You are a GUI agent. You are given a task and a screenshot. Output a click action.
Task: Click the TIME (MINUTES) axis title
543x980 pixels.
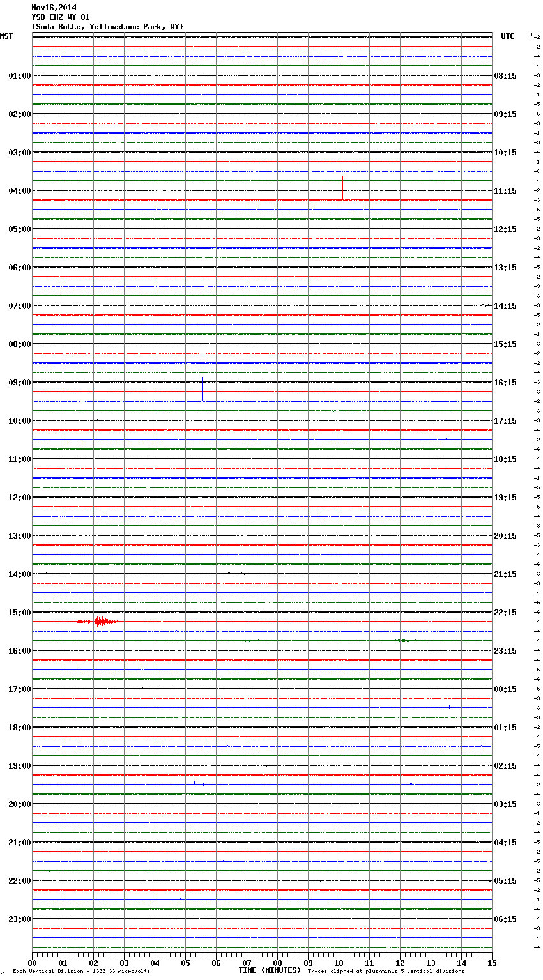click(270, 970)
